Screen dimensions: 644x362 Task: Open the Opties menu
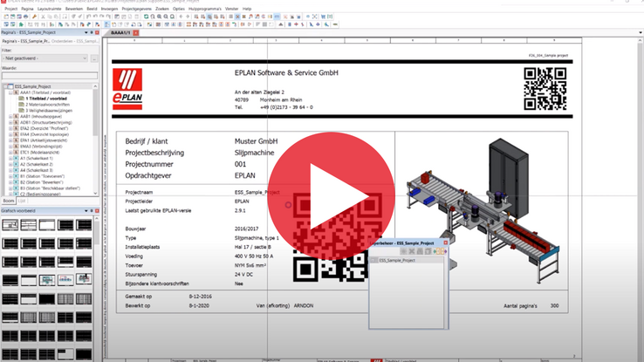[x=179, y=9]
